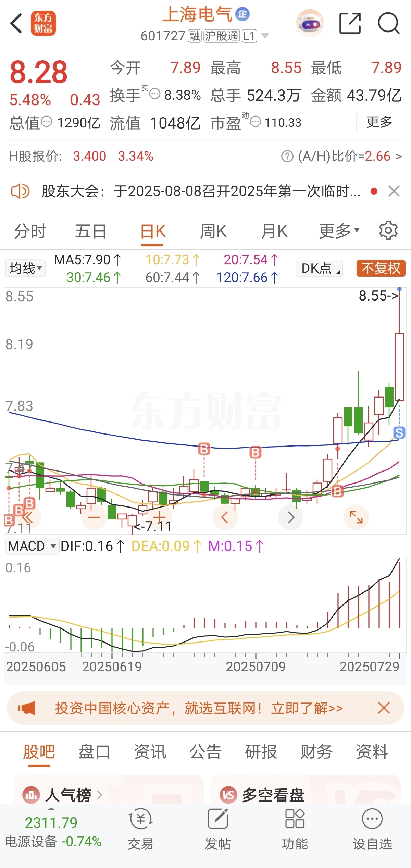Open the (A/H)比价=2.66 link

click(349, 157)
